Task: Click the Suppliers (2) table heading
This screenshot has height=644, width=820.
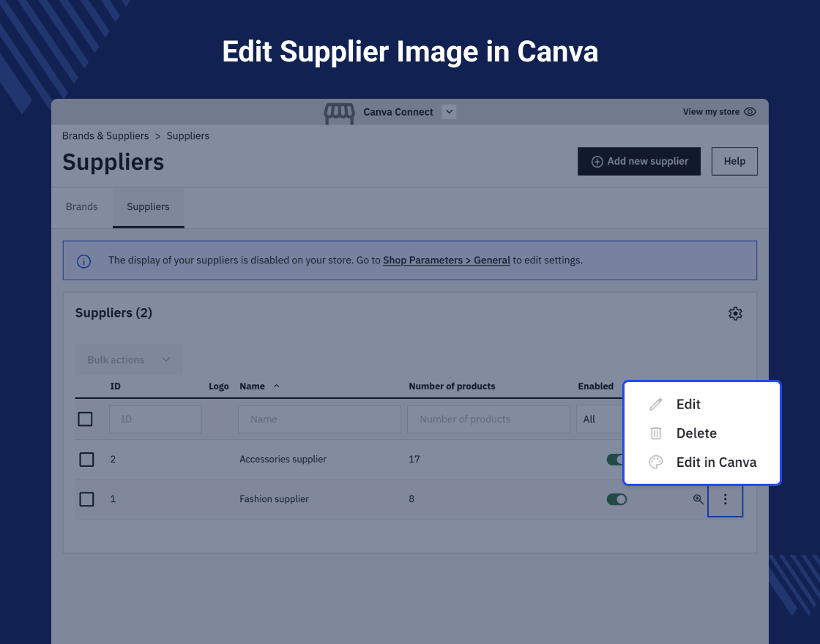Action: click(x=113, y=313)
